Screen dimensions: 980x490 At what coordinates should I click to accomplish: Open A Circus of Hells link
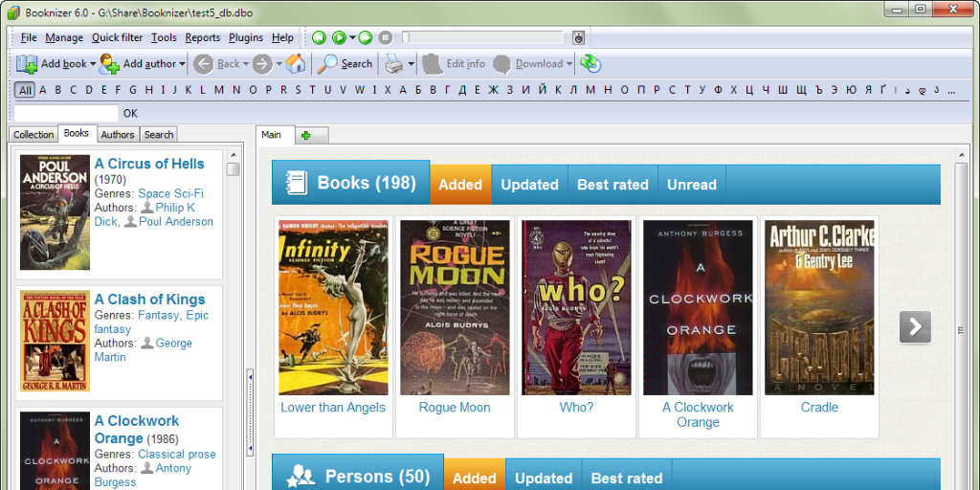(x=149, y=164)
